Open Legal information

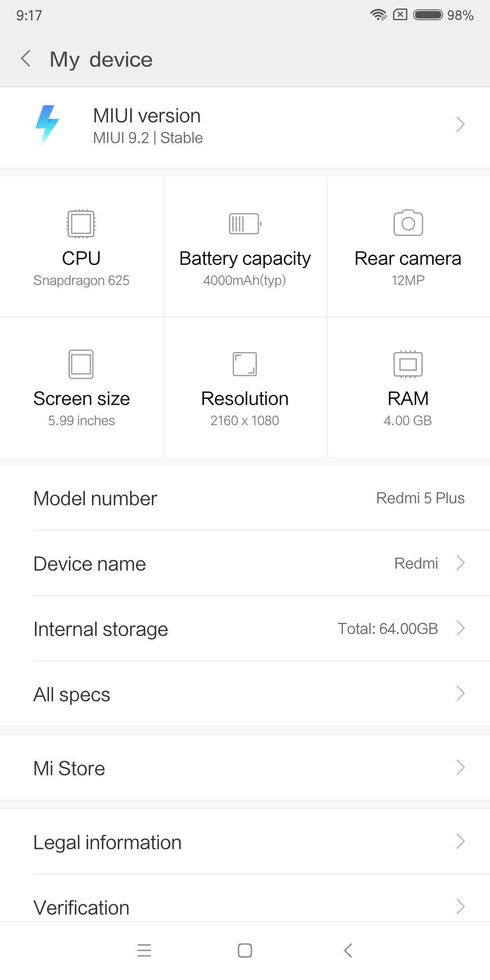click(x=245, y=842)
